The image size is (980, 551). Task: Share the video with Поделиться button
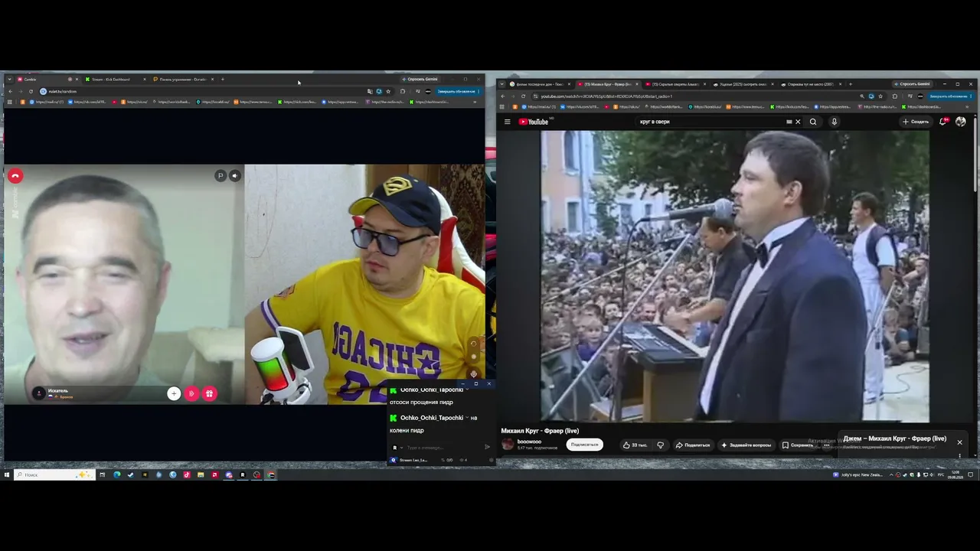[693, 445]
